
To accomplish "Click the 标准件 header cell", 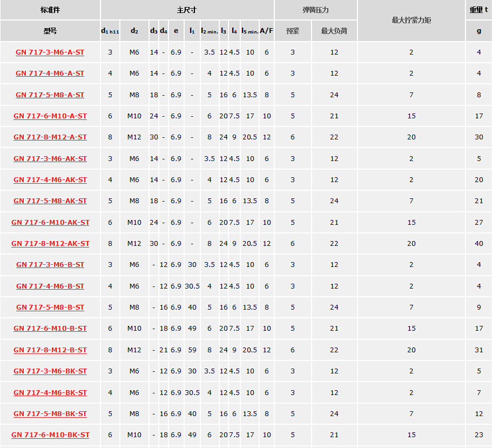I will click(x=50, y=10).
